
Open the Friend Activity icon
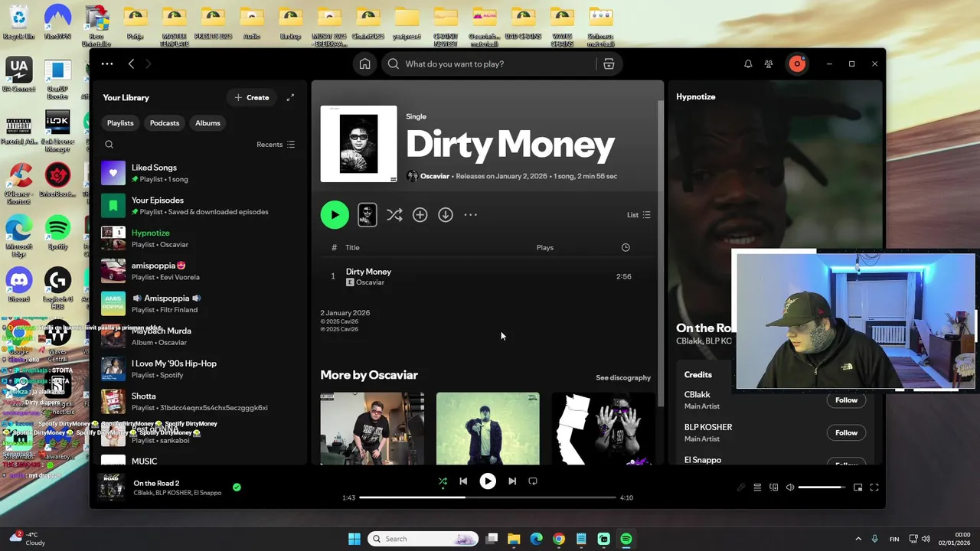pos(769,64)
